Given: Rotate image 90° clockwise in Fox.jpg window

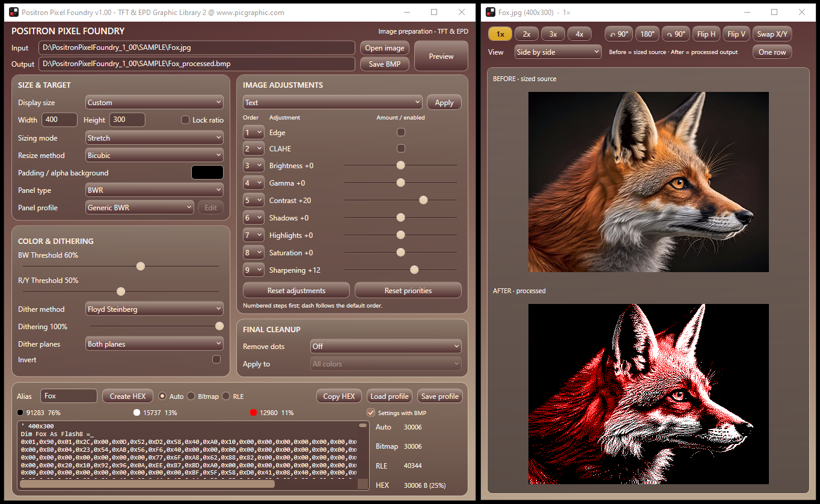Looking at the screenshot, I should tap(676, 34).
